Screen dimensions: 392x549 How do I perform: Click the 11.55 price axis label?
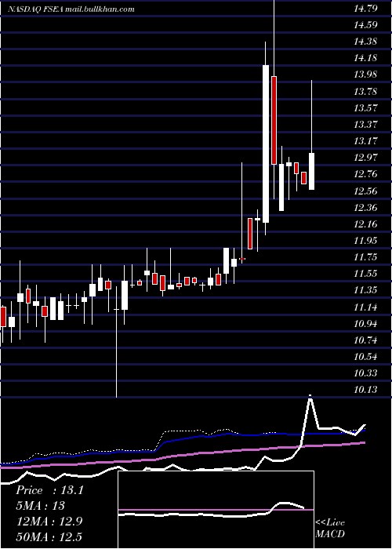pos(365,274)
